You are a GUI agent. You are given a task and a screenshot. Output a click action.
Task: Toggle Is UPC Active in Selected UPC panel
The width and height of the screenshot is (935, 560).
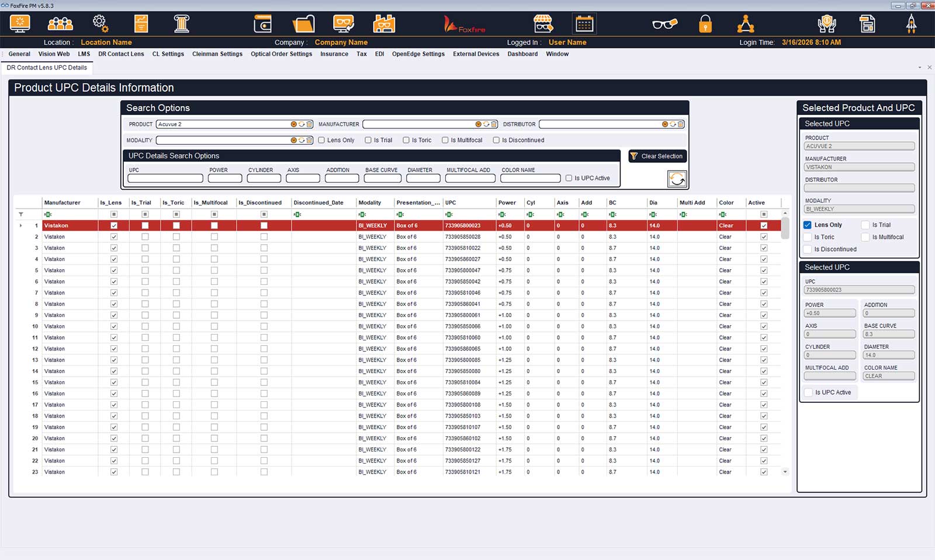pyautogui.click(x=809, y=392)
